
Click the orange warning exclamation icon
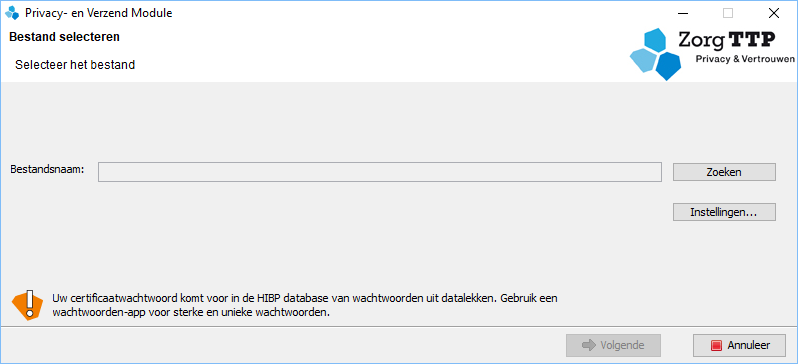click(x=27, y=305)
